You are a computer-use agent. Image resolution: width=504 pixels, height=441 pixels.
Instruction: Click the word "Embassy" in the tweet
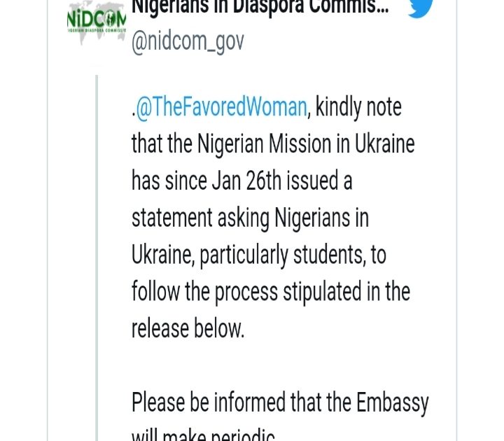[x=392, y=403]
